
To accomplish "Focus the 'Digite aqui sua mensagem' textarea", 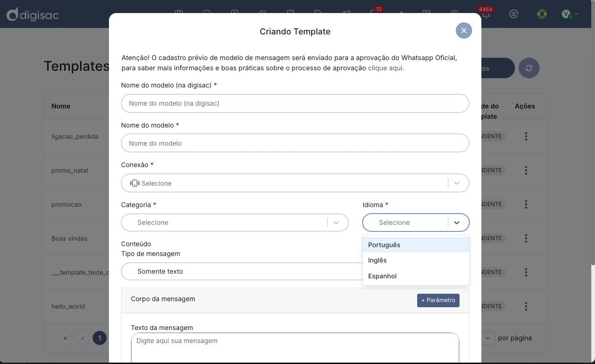I will point(295,348).
